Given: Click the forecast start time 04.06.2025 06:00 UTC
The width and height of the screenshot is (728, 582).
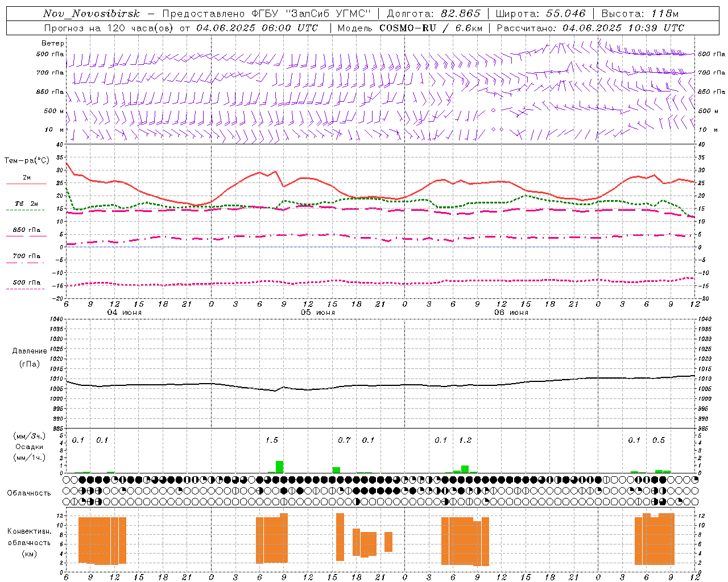Looking at the screenshot, I should point(257,28).
